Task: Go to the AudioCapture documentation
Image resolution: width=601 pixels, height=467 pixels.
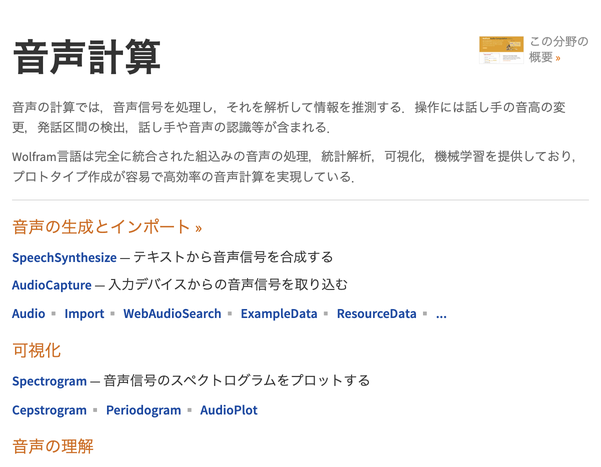Action: 51,285
